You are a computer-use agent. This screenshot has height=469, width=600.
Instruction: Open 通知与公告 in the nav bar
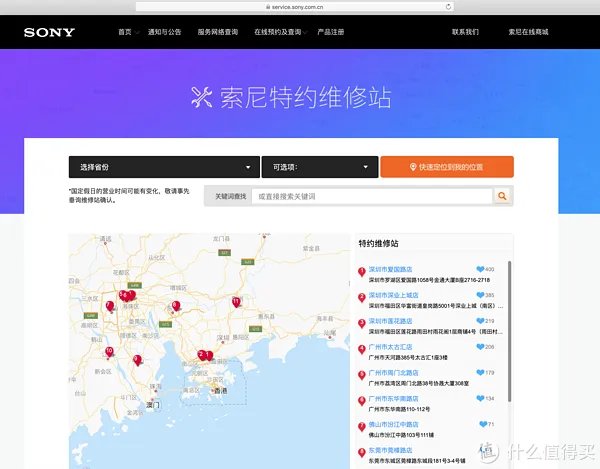pos(165,32)
